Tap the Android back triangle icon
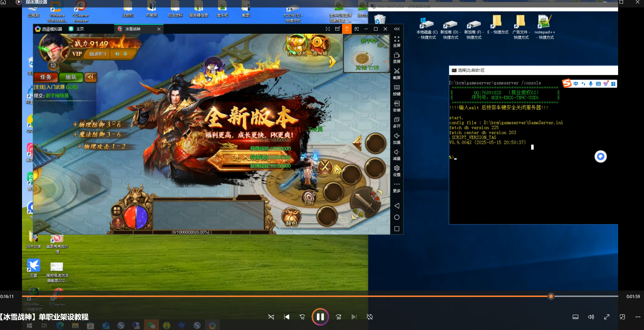 (x=397, y=206)
